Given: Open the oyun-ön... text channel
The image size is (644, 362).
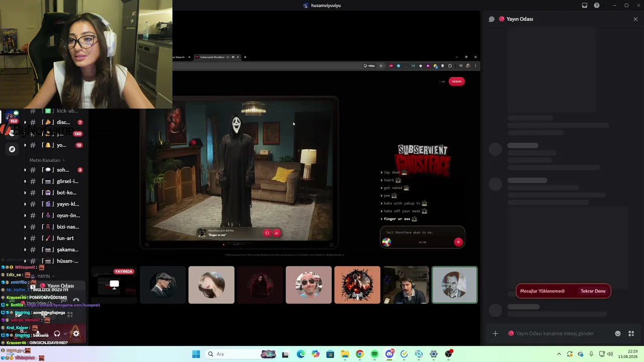Looking at the screenshot, I should pos(58,215).
